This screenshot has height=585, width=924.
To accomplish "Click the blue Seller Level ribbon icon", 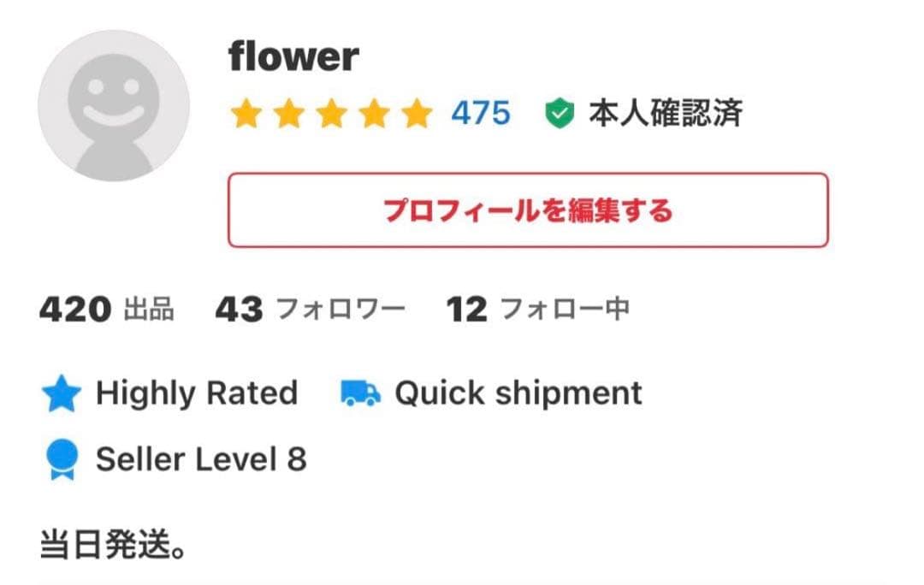I will tap(62, 460).
